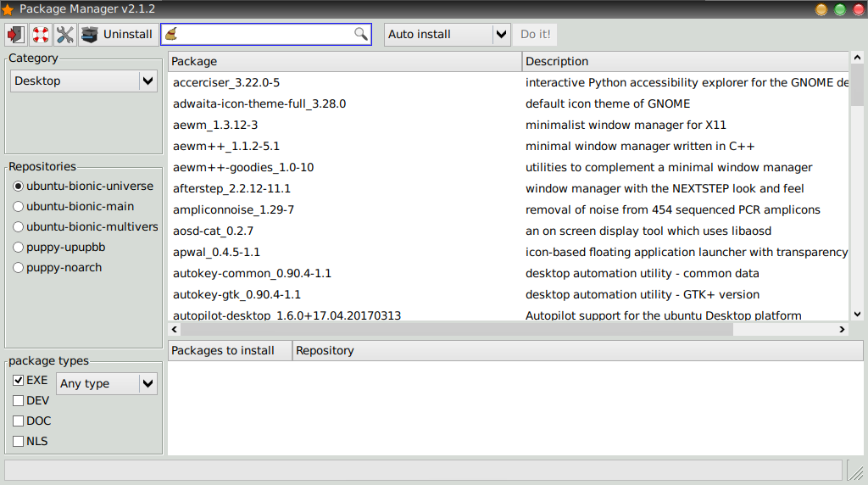Click the orange star icon in the title bar
The height and width of the screenshot is (485, 868).
point(8,9)
